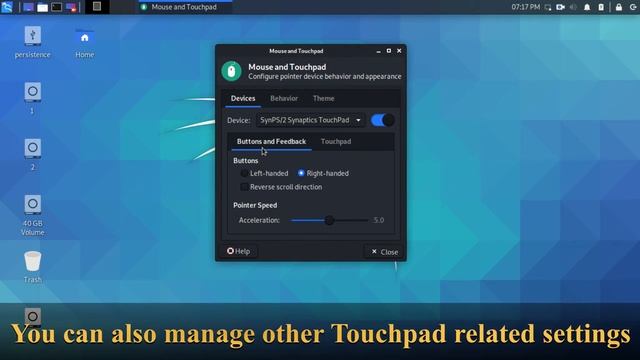Select the Left-handed radio button
Viewport: 640px width, 360px height.
(x=244, y=173)
